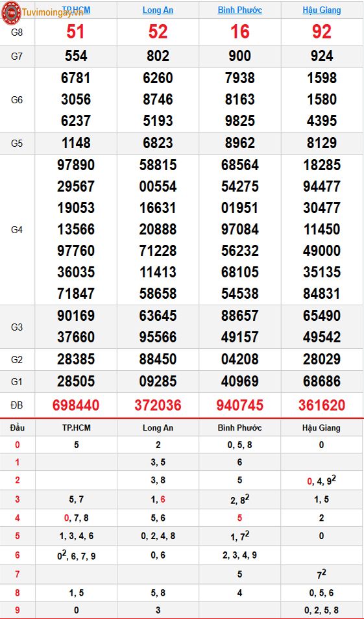
Task: Select the ĐB row label
Action: click(17, 405)
